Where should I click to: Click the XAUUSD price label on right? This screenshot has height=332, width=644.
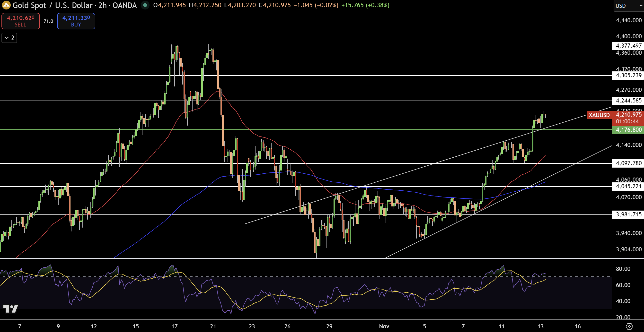pyautogui.click(x=599, y=115)
